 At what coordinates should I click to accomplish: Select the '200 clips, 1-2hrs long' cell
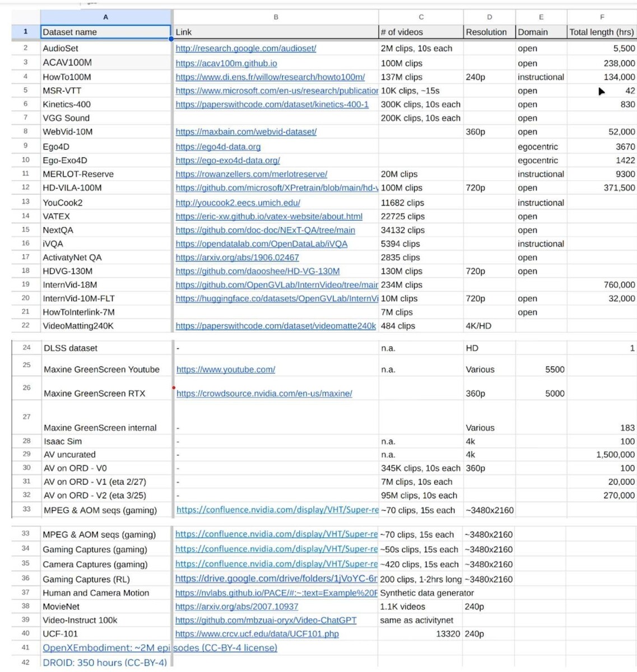[420, 579]
